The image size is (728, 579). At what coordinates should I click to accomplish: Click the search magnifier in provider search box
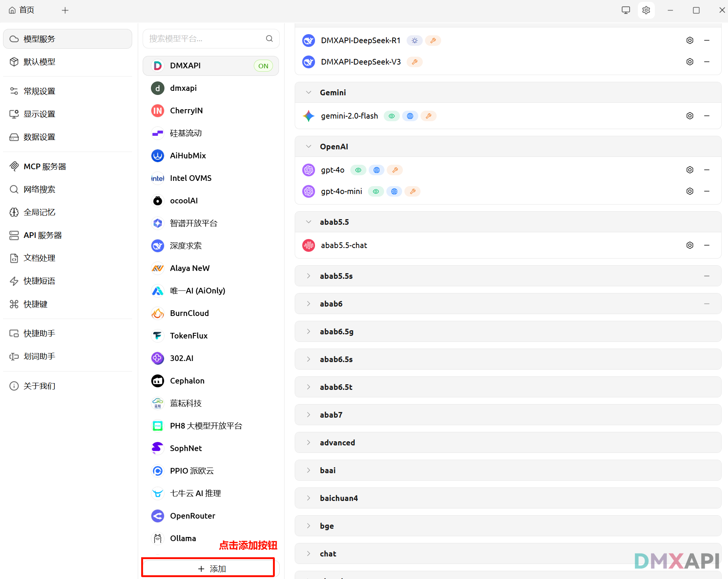269,39
